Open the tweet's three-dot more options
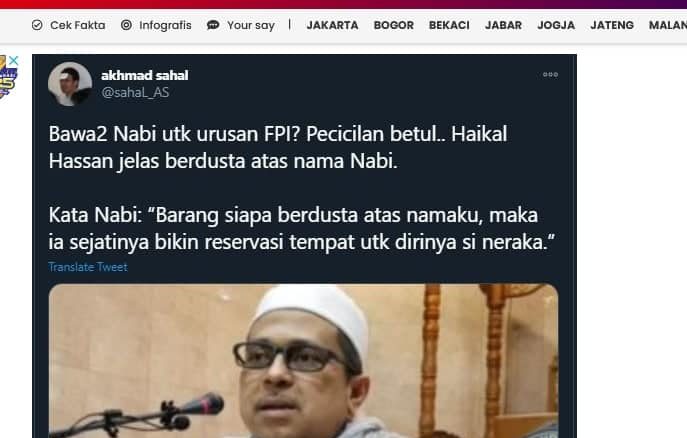 point(550,74)
